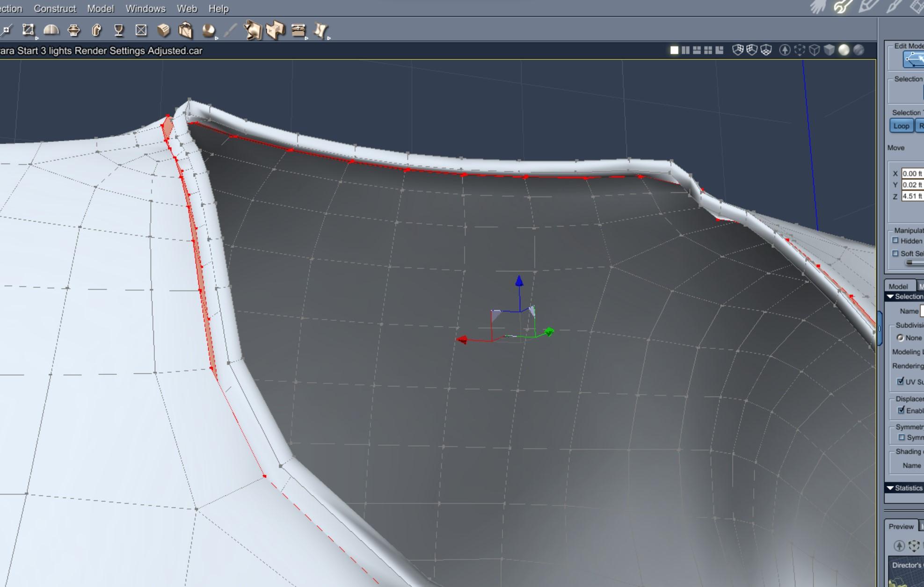Click the goblet-shaped lathe tool icon
This screenshot has width=924, height=587.
[118, 30]
